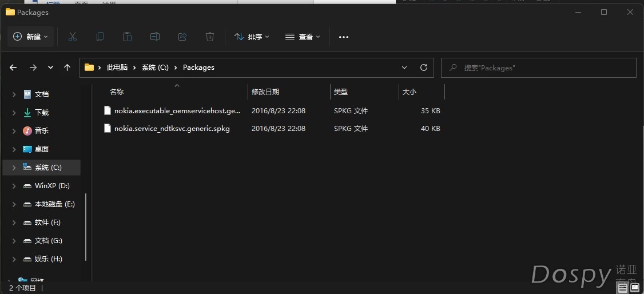The width and height of the screenshot is (644, 294).
Task: Navigate back with the left arrow
Action: pyautogui.click(x=13, y=67)
